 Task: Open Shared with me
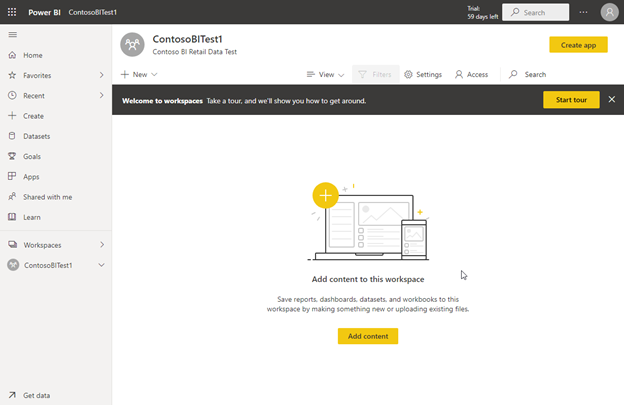tap(47, 197)
